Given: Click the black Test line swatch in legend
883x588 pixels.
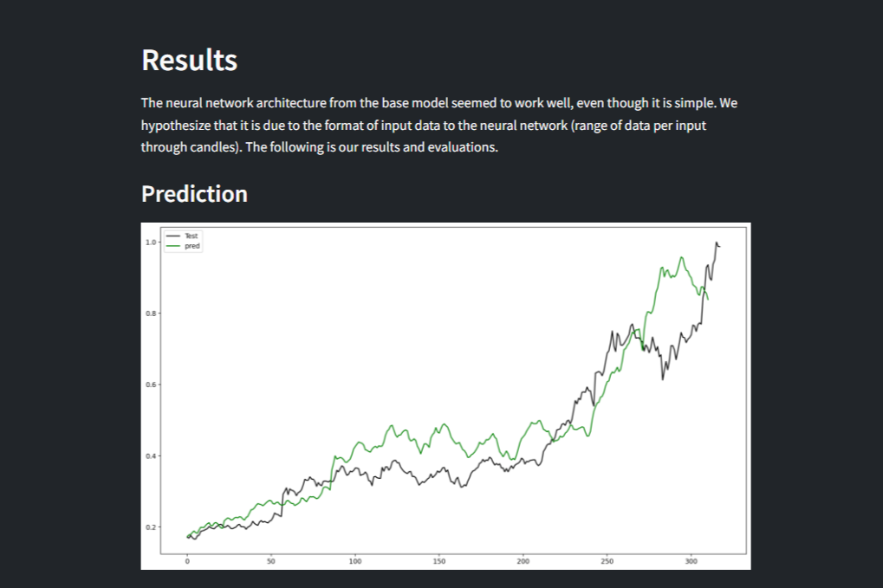Looking at the screenshot, I should 173,236.
